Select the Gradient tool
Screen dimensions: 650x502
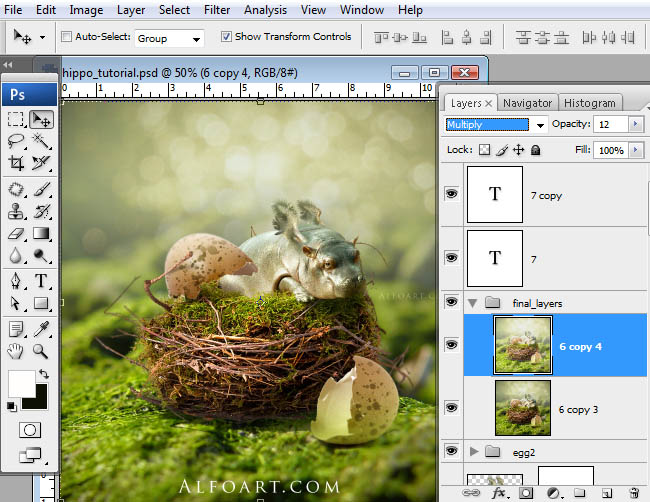tap(41, 233)
